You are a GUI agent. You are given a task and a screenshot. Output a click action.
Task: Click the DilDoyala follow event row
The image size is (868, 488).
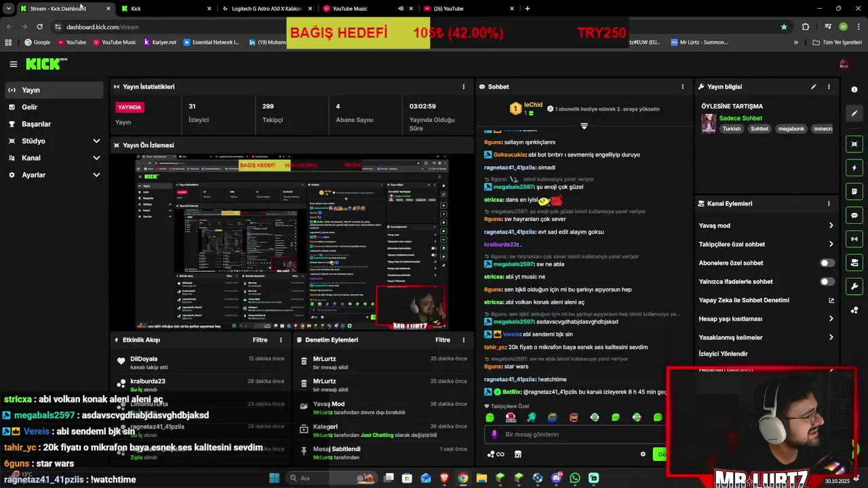(x=201, y=363)
